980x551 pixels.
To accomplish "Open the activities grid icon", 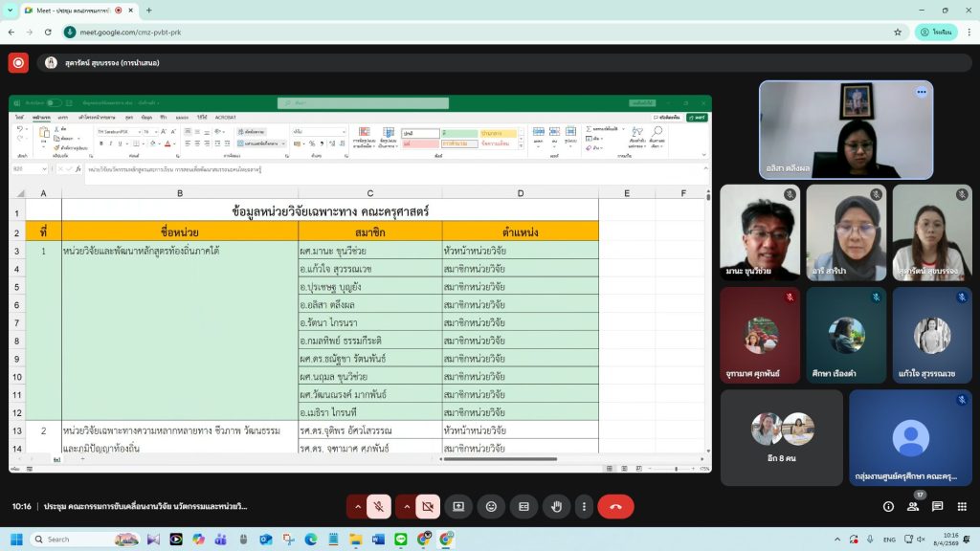I will coord(963,507).
